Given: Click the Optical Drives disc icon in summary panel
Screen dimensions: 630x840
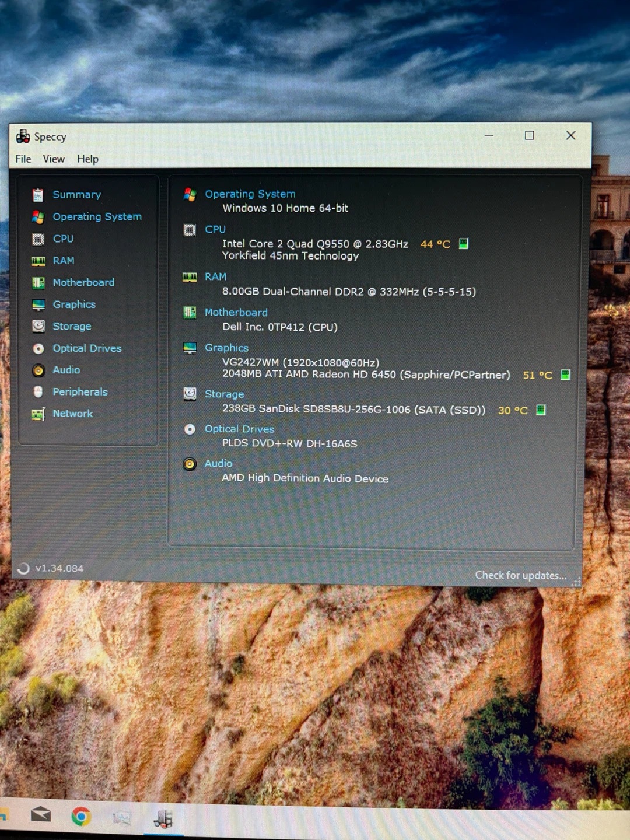Looking at the screenshot, I should click(190, 429).
